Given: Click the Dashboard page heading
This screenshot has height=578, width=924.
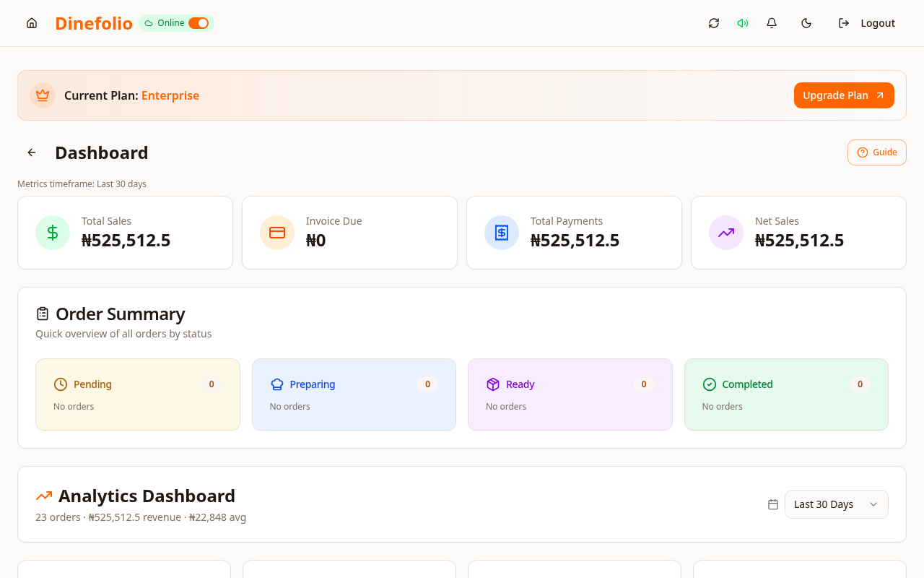Looking at the screenshot, I should pyautogui.click(x=102, y=152).
